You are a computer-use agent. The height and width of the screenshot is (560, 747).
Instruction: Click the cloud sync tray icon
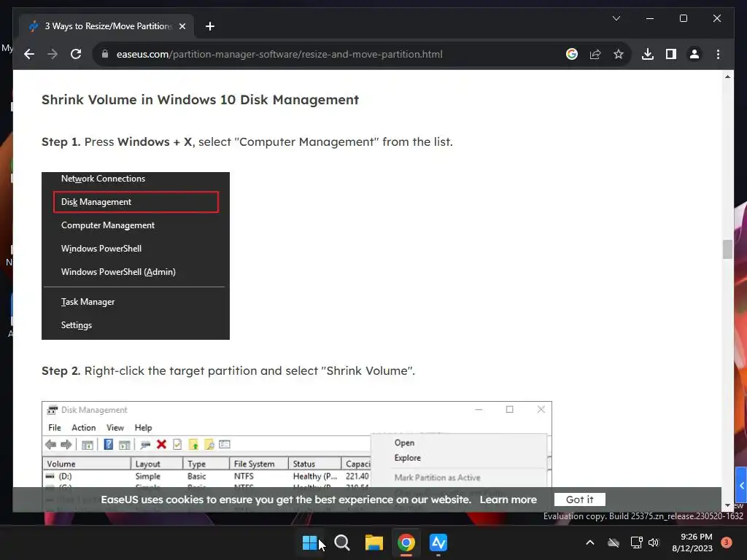click(x=614, y=542)
